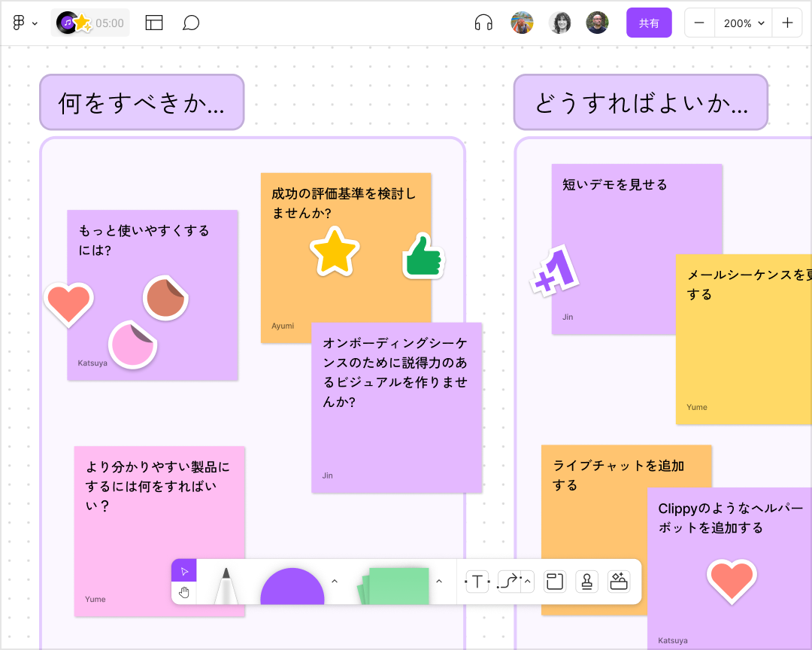Click the first collaborator avatar
Image resolution: width=812 pixels, height=650 pixels.
[522, 23]
